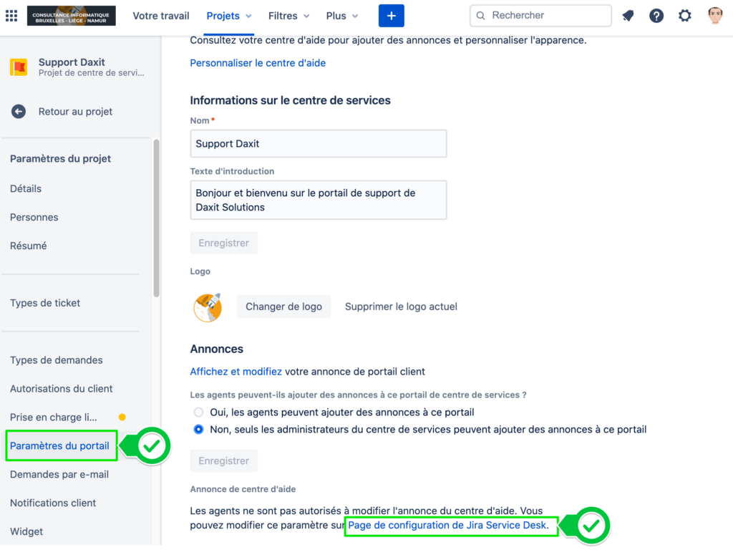
Task: Expand the Projets dropdown chevron
Action: tap(248, 16)
